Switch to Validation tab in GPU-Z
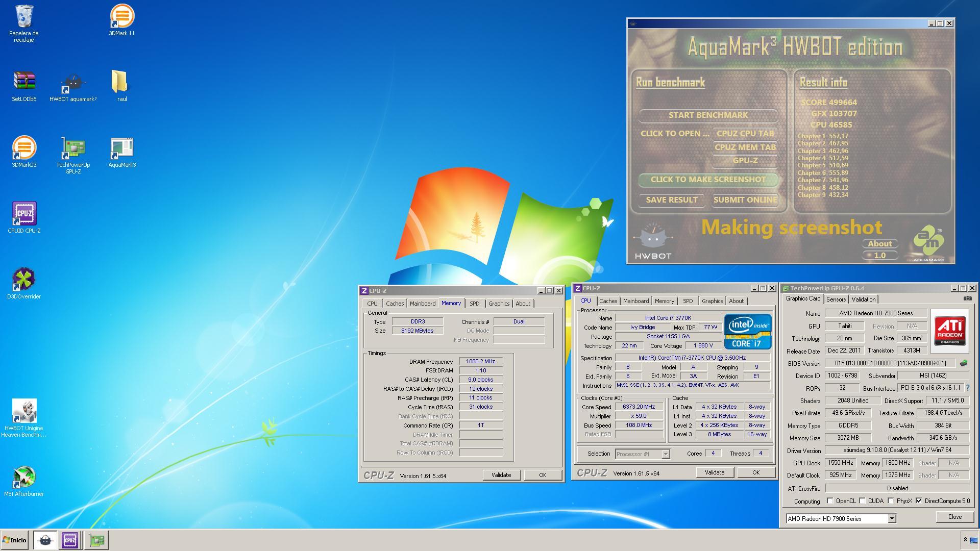 [864, 299]
